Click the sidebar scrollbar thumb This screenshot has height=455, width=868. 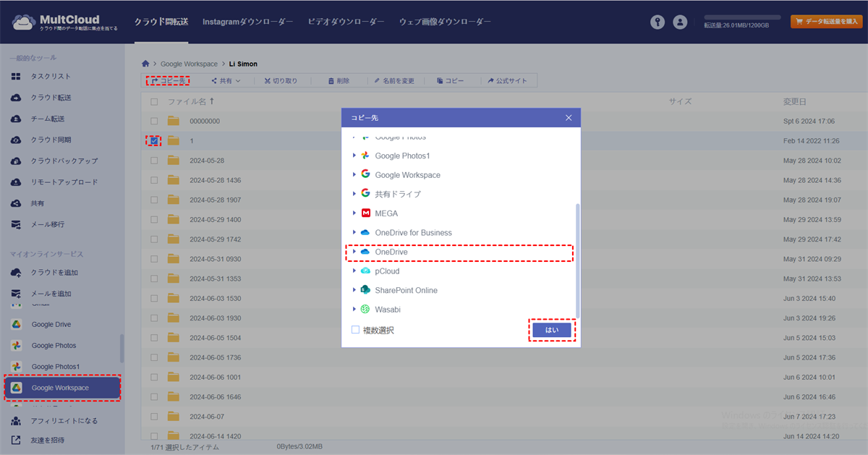[122, 348]
